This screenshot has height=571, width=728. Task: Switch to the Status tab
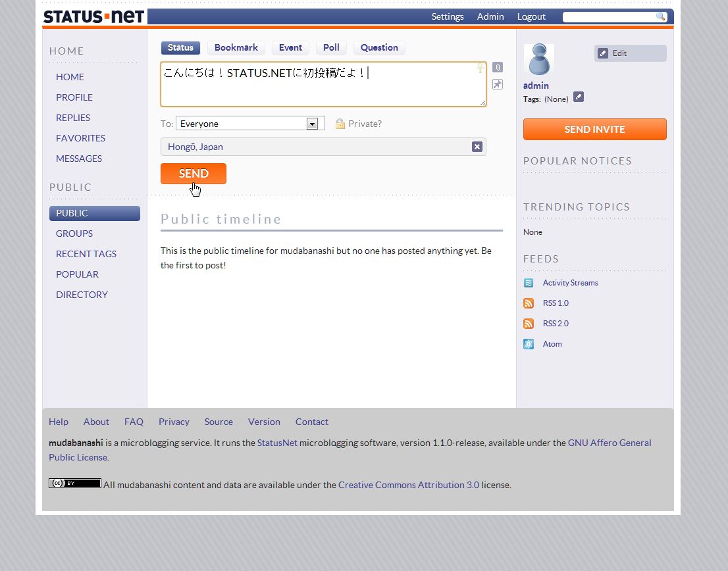coord(180,48)
